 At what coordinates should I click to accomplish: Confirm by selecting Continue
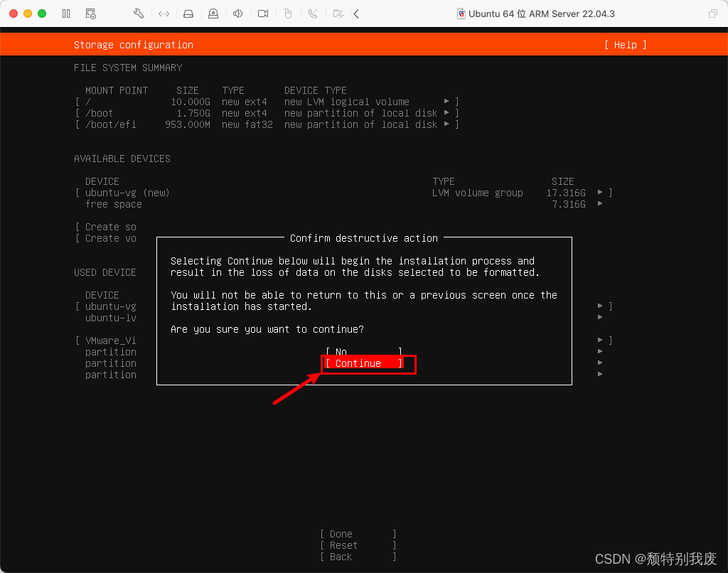pyautogui.click(x=364, y=363)
